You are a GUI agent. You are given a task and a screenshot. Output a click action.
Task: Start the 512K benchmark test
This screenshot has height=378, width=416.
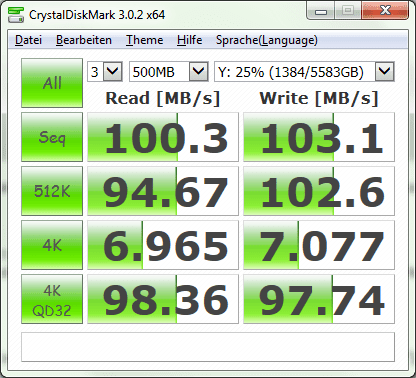pyautogui.click(x=52, y=191)
